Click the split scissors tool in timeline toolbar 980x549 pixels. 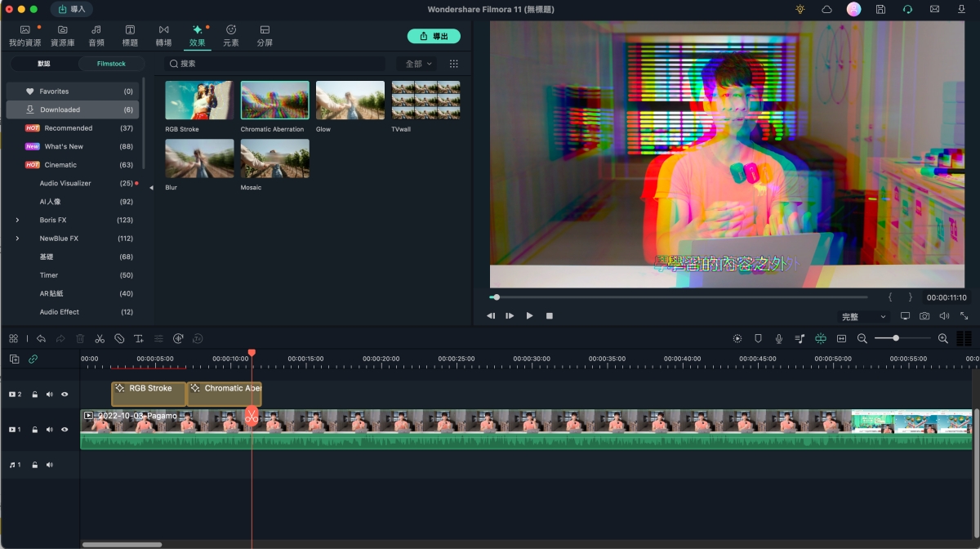click(x=100, y=339)
